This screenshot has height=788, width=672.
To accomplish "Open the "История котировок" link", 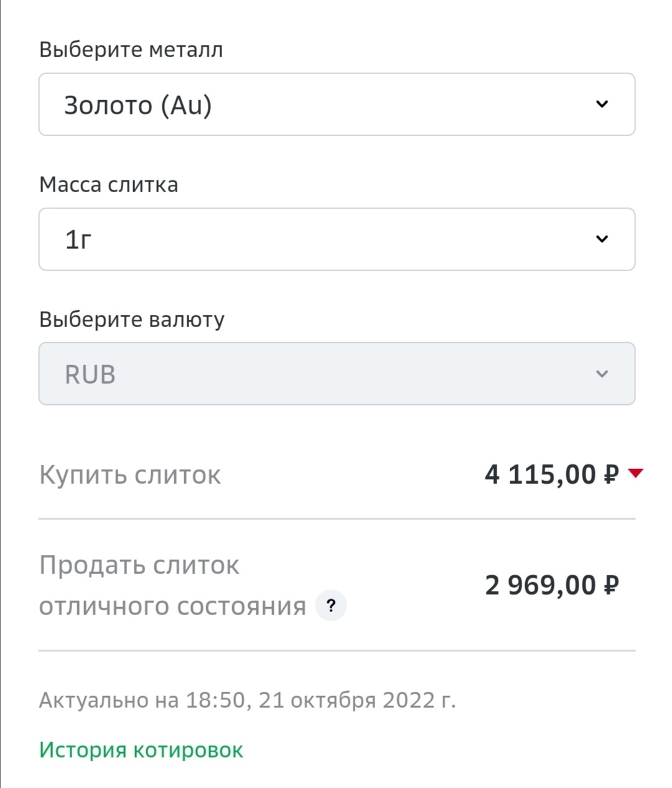I will 141,750.
